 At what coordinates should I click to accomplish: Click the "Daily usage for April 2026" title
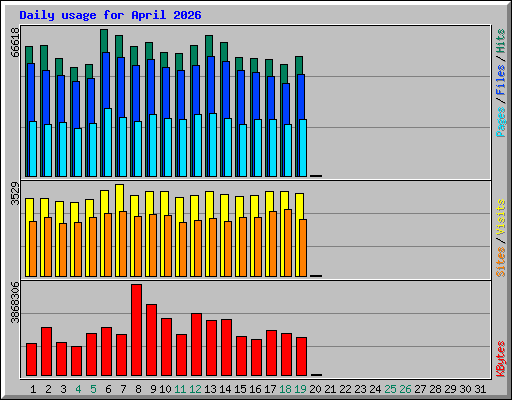point(110,15)
